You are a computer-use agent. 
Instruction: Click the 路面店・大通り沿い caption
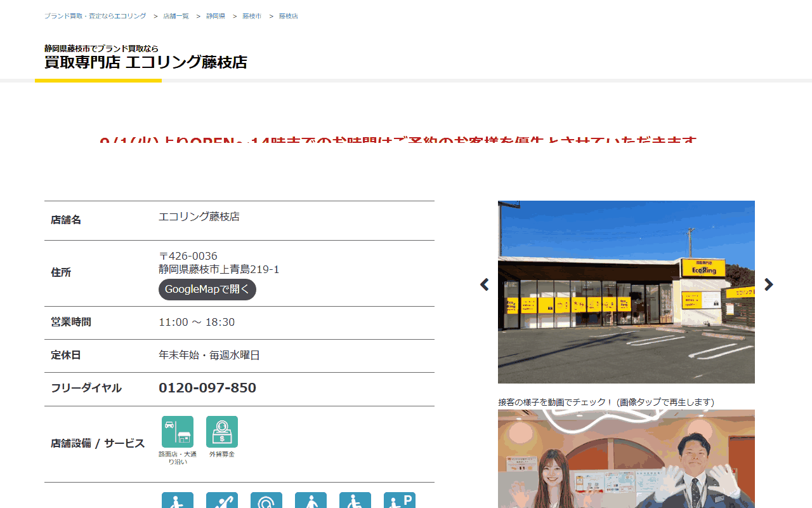[178, 458]
